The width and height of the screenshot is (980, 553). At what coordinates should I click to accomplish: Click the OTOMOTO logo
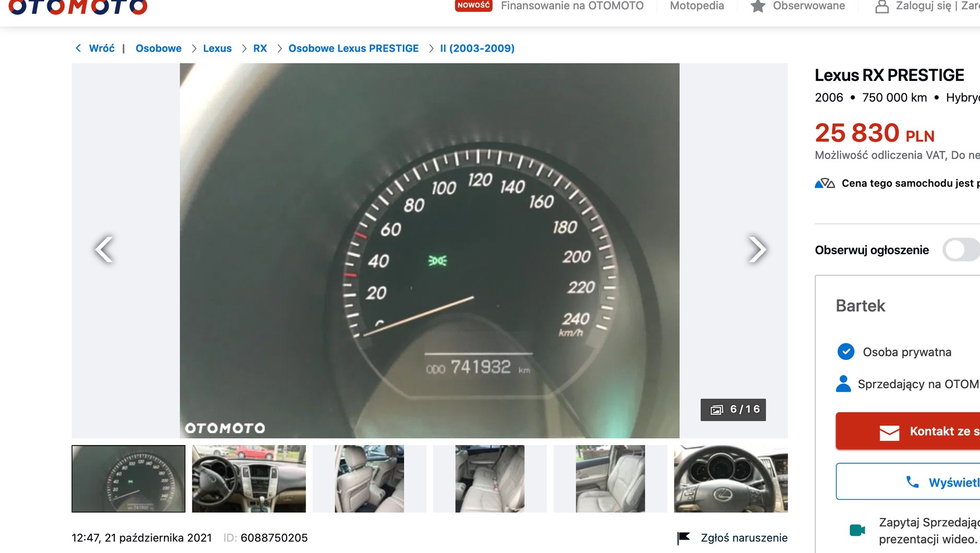coord(78,7)
